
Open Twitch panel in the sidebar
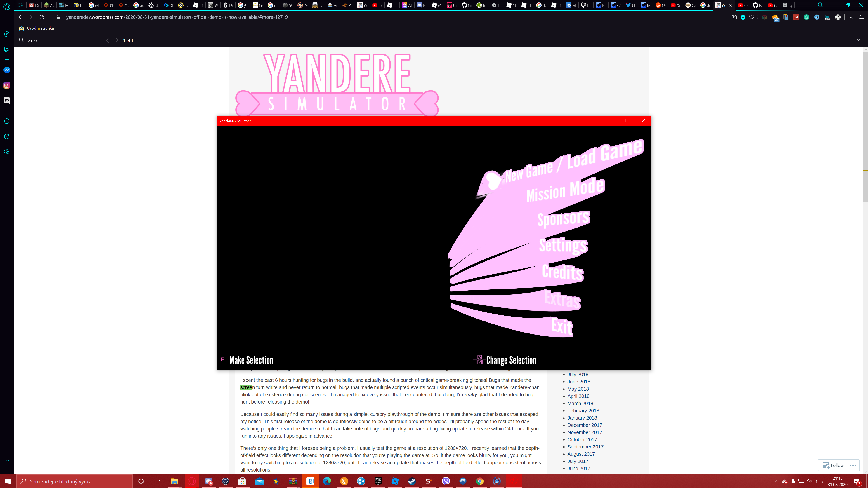(7, 49)
